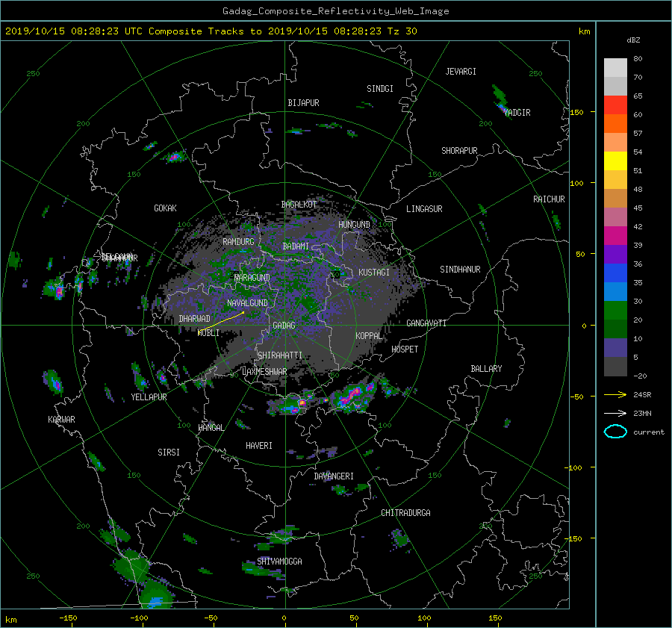Click the JEVARGI city label
The image size is (672, 628).
click(x=461, y=72)
